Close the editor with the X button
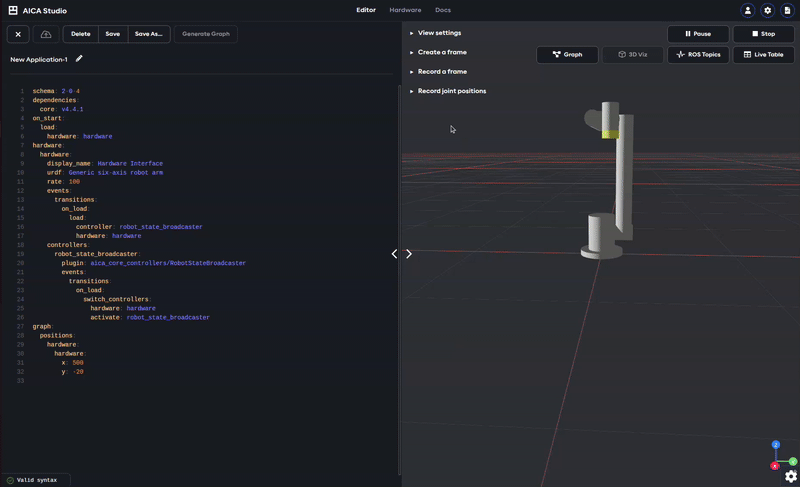The width and height of the screenshot is (800, 487). point(18,34)
